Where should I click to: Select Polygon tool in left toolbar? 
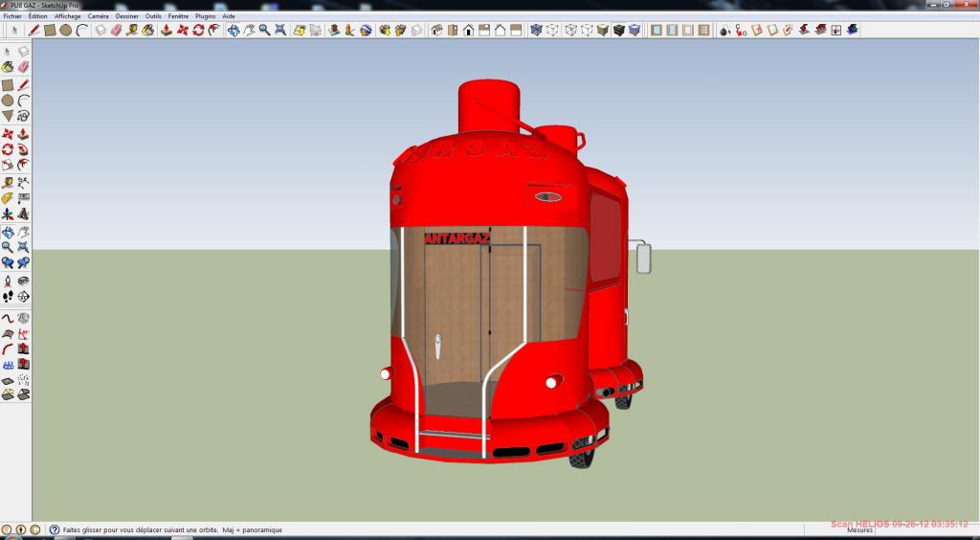[x=8, y=116]
